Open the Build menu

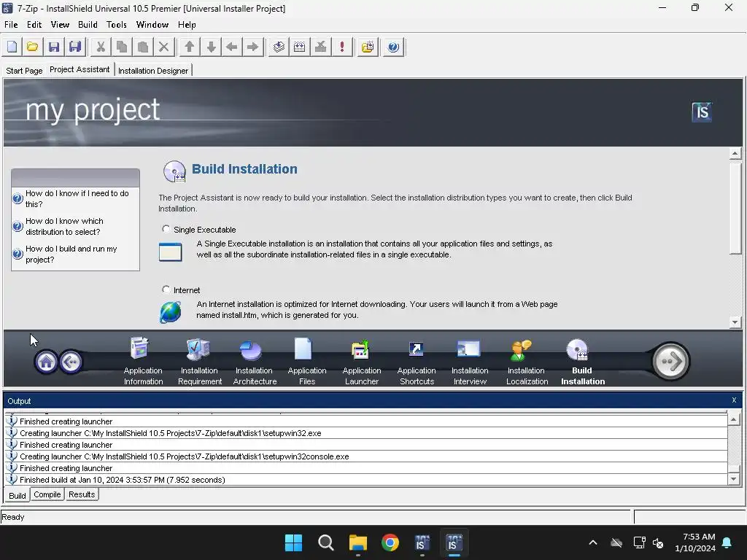click(x=88, y=25)
